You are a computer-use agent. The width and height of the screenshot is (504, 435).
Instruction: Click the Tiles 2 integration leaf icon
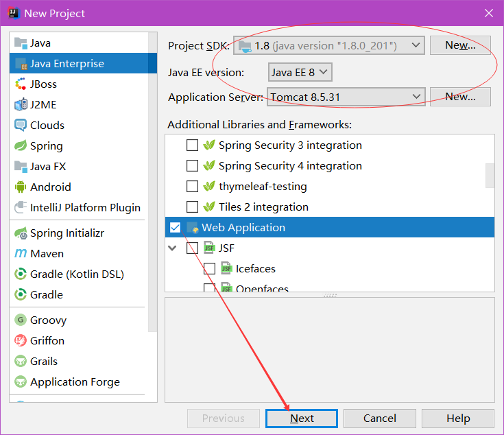(x=209, y=207)
